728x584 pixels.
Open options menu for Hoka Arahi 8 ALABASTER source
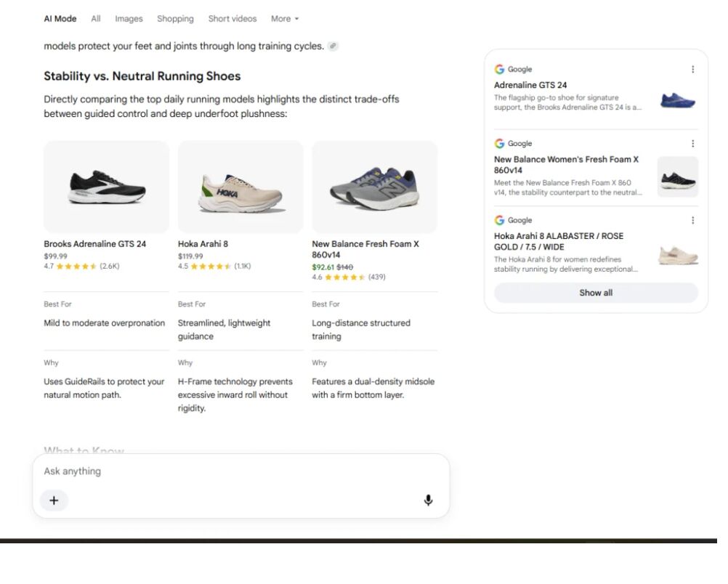pyautogui.click(x=692, y=220)
